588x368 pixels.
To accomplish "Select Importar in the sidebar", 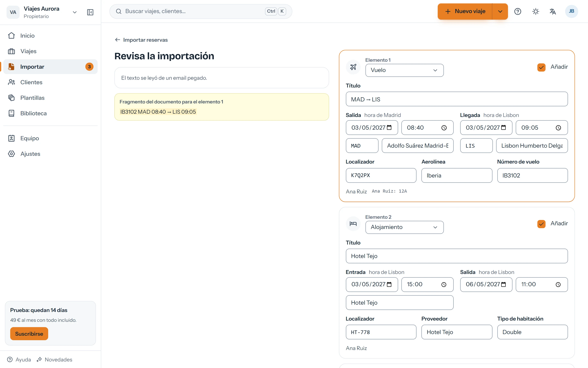I will [50, 67].
